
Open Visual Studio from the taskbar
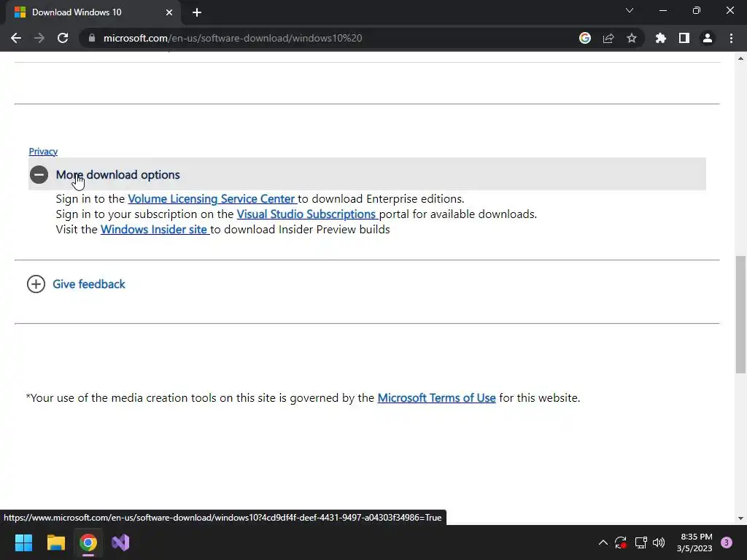[x=120, y=542]
